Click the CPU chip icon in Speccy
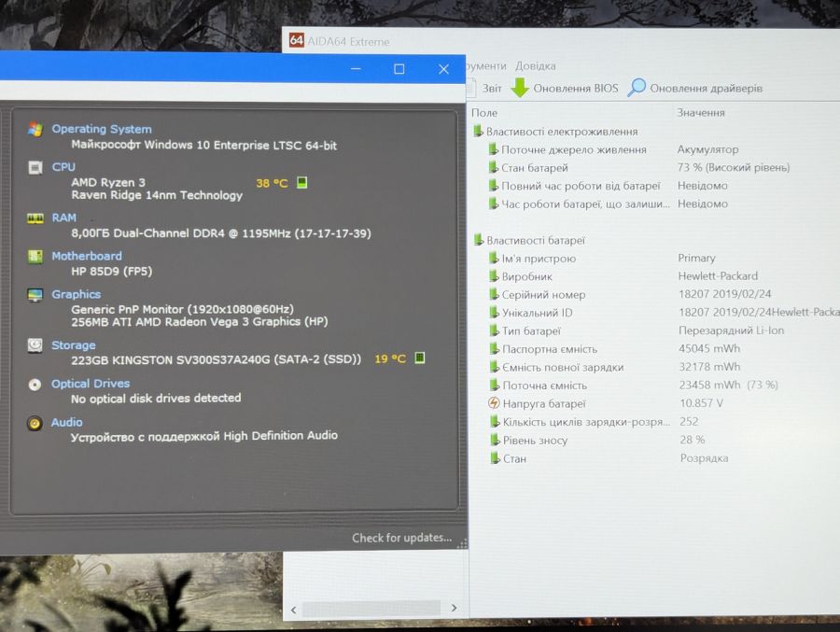840x632 pixels. point(35,168)
